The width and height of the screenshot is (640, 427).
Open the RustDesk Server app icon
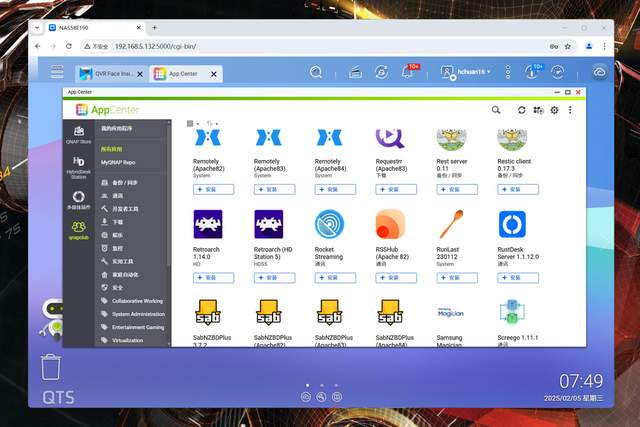click(x=512, y=224)
